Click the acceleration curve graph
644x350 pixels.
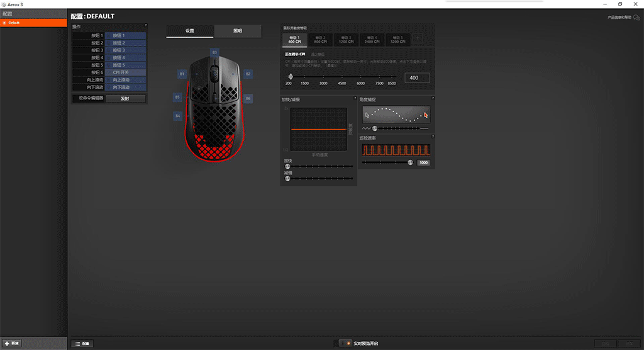pos(318,129)
